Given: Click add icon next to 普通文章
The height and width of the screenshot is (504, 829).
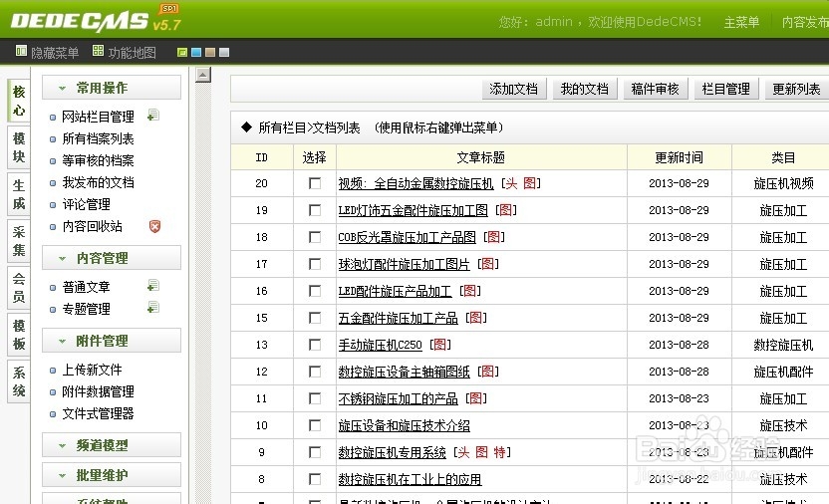Looking at the screenshot, I should (x=153, y=285).
